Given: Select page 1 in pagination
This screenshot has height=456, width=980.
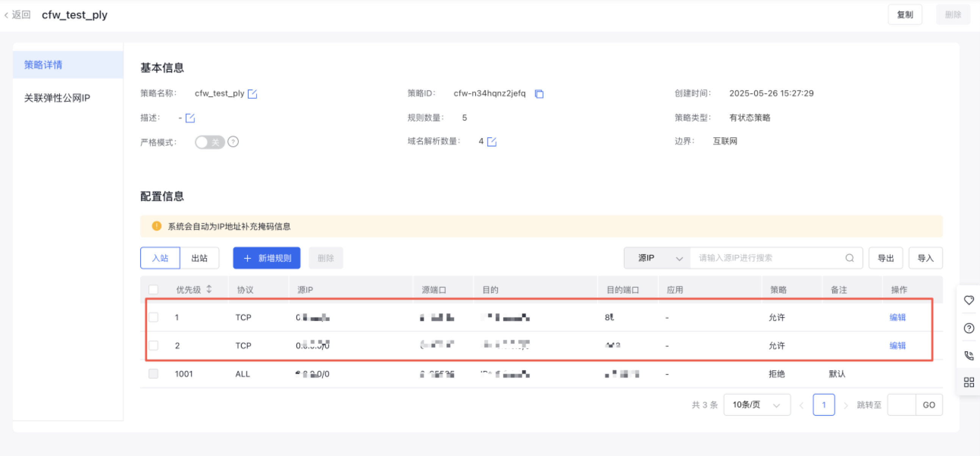Looking at the screenshot, I should pyautogui.click(x=823, y=405).
